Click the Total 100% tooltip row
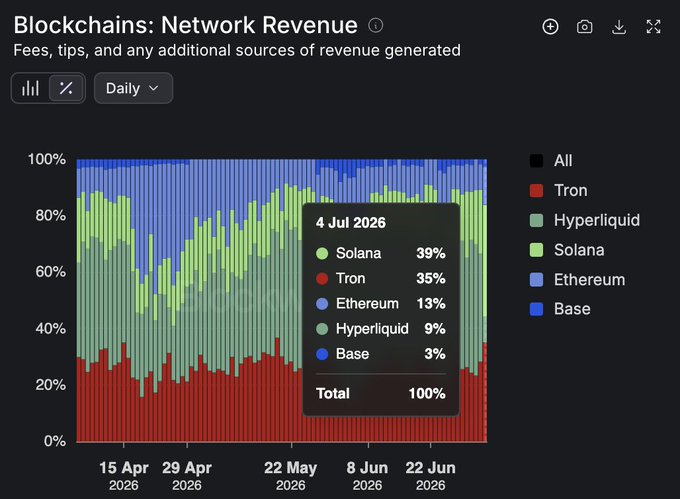The height and width of the screenshot is (499, 680). [x=380, y=393]
